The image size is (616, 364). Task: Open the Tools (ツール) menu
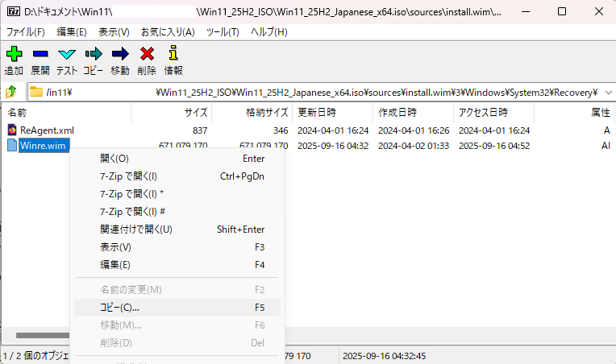(x=223, y=31)
